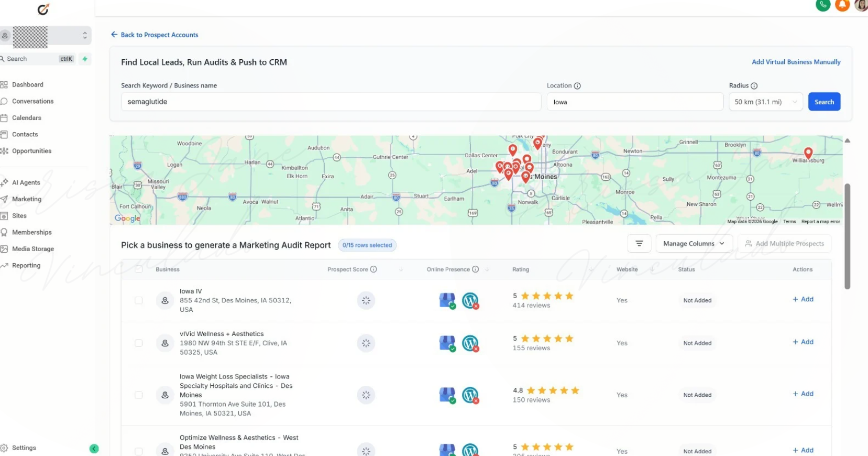Select the vIVid Wellness + Aesthetics checkbox
Screen dimensions: 868x456
click(138, 343)
